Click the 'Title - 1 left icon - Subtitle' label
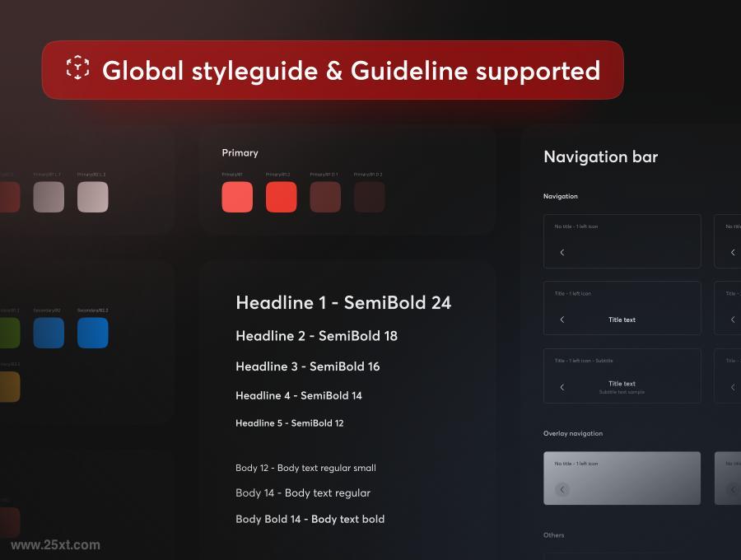The height and width of the screenshot is (560, 741). (583, 361)
